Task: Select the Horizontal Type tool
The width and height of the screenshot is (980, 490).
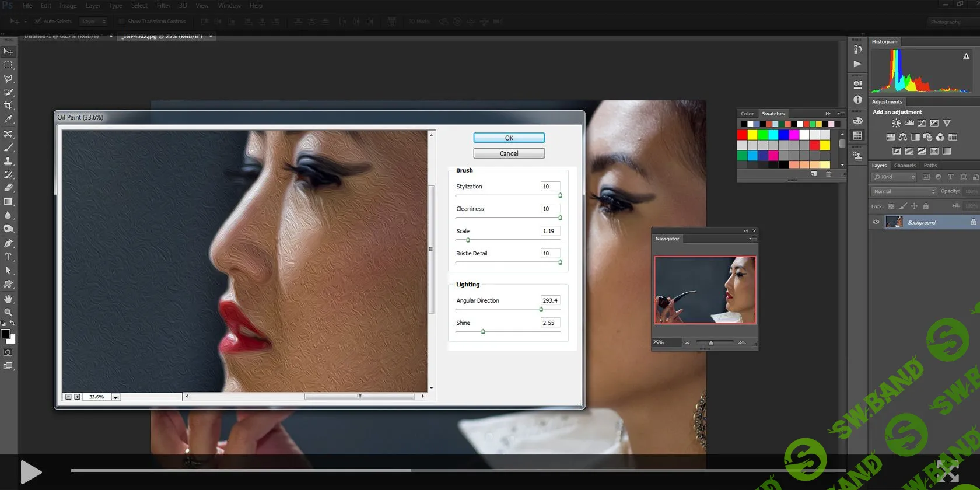Action: pos(8,257)
